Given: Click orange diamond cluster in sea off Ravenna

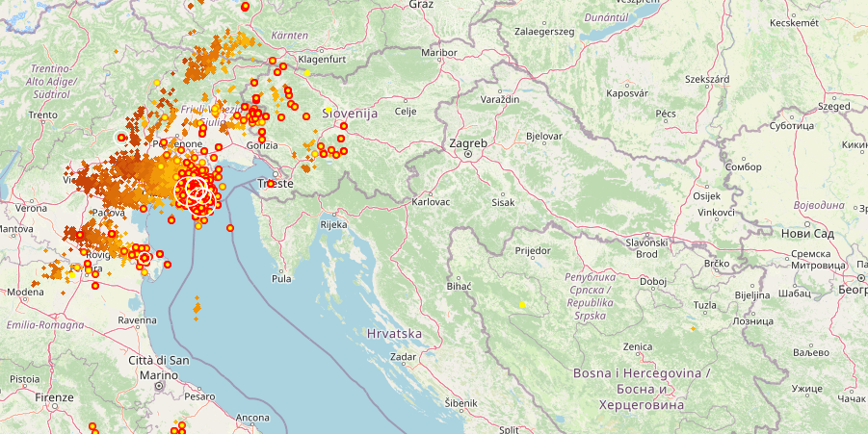Looking at the screenshot, I should click(x=197, y=309).
